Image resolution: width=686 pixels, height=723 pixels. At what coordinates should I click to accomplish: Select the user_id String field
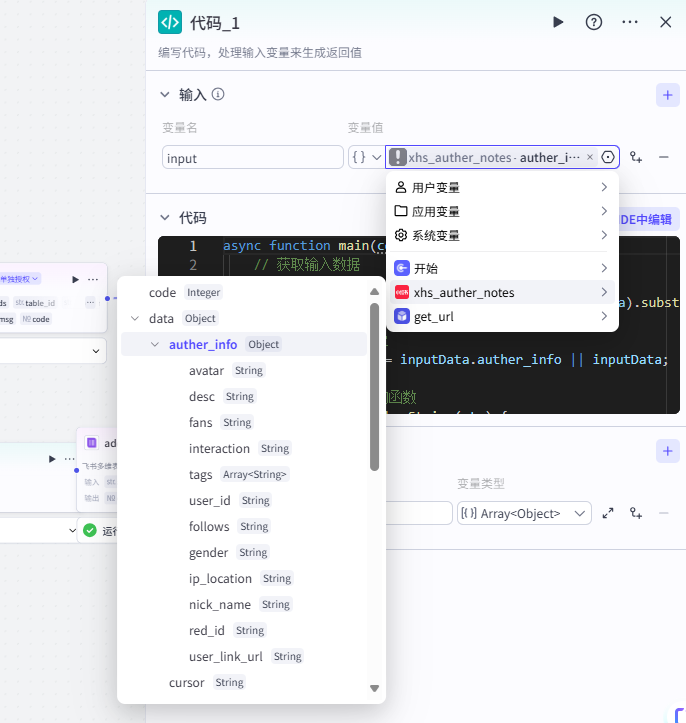point(243,500)
